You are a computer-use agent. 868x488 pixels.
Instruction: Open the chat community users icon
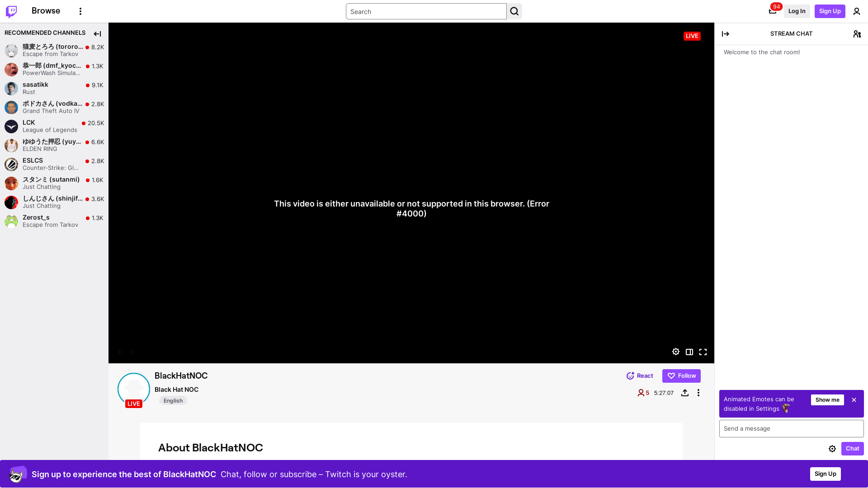pyautogui.click(x=857, y=34)
